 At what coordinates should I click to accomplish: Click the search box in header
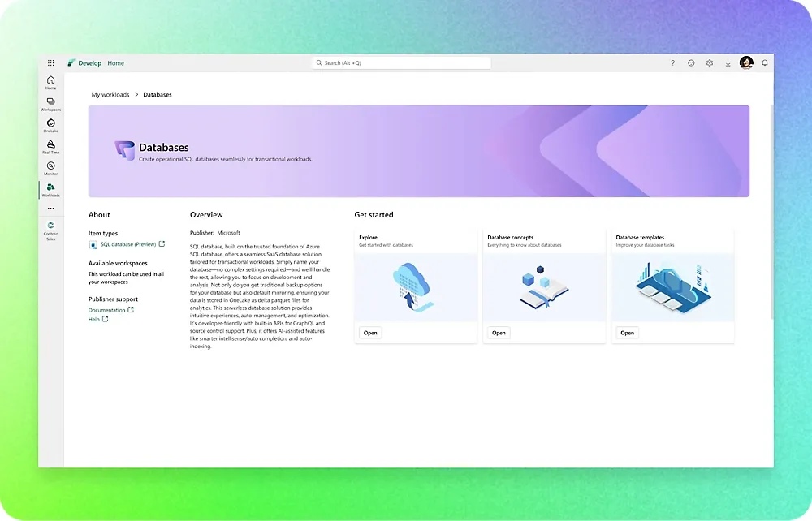click(x=401, y=62)
